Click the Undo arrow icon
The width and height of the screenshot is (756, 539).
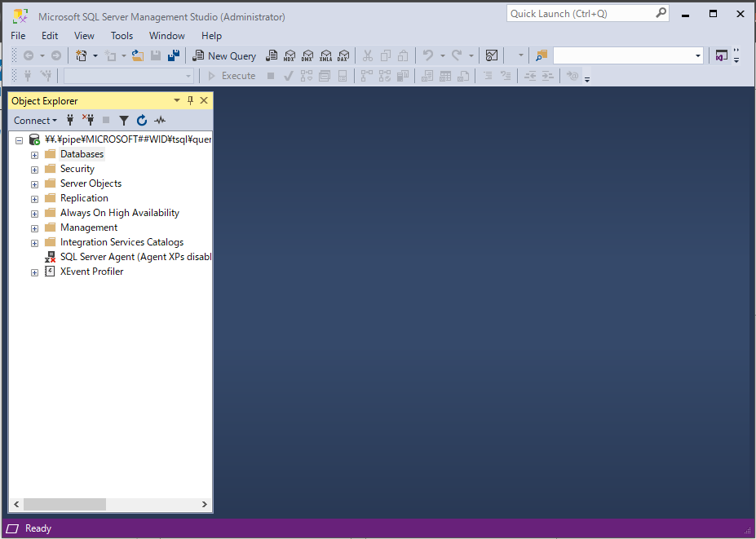click(x=430, y=55)
